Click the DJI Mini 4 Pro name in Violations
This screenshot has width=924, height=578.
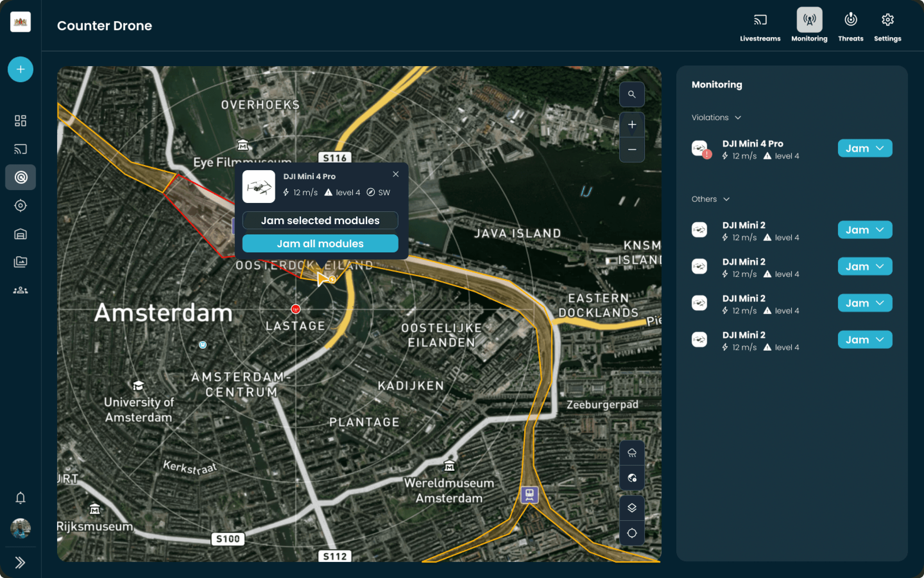point(753,144)
